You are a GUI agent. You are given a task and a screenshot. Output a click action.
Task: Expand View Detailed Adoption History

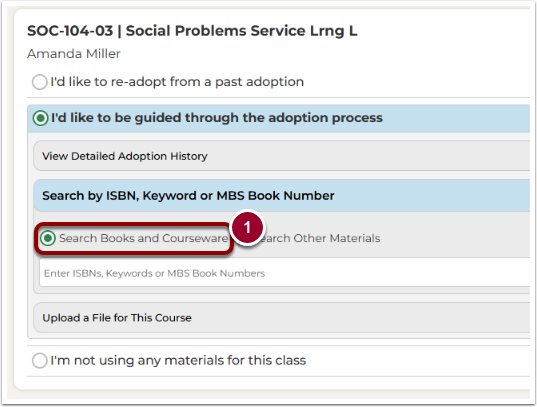282,156
